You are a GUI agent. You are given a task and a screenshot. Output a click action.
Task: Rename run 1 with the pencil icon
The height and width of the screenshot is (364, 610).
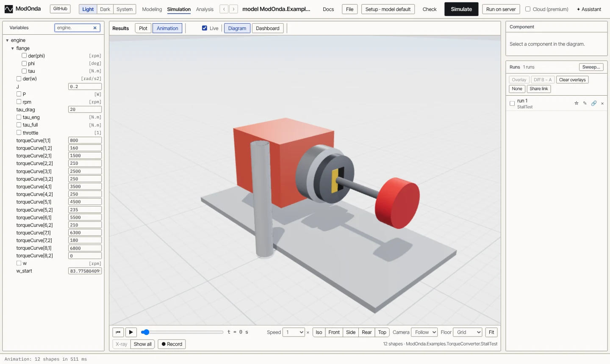(x=585, y=103)
